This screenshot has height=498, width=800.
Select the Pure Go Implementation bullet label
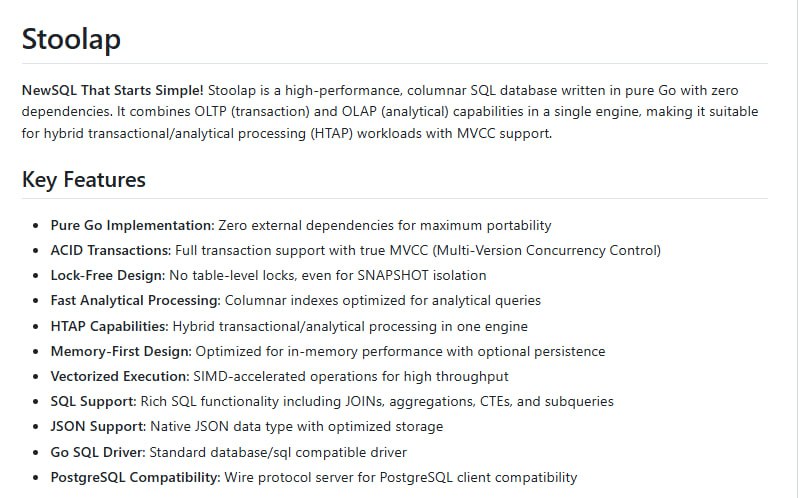[x=132, y=226]
